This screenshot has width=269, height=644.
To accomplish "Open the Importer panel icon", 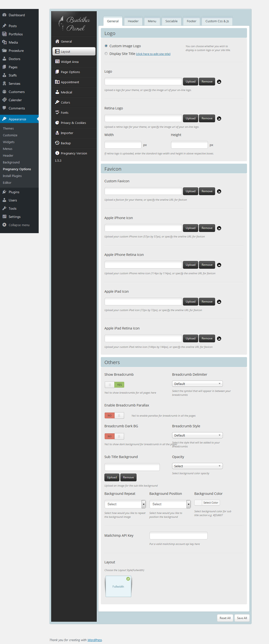I will point(57,133).
